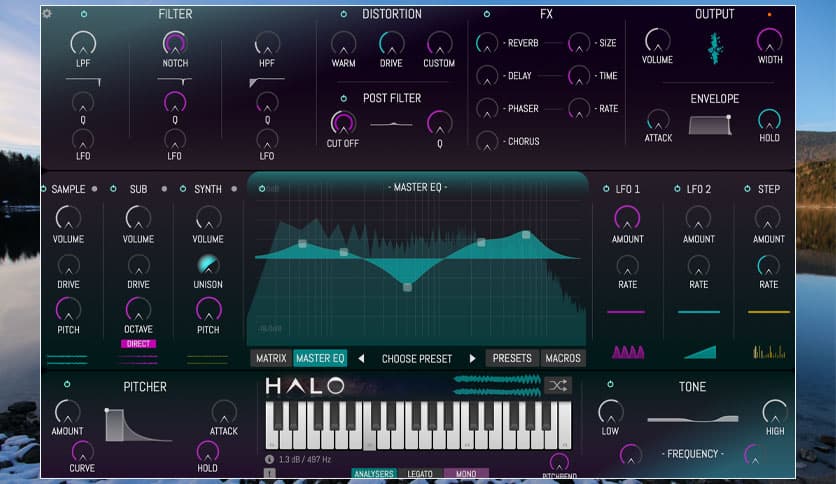The height and width of the screenshot is (484, 836).
Task: Click the SUB solo dot
Action: click(164, 189)
